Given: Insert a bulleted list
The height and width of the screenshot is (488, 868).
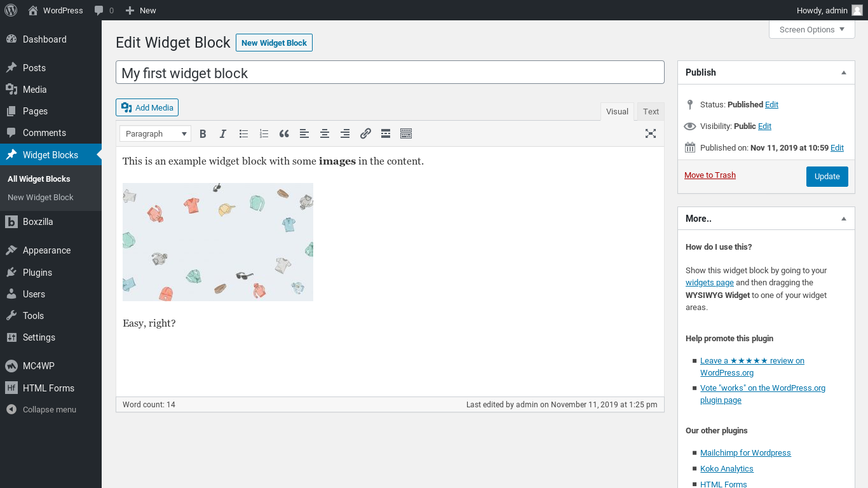Looking at the screenshot, I should 243,133.
